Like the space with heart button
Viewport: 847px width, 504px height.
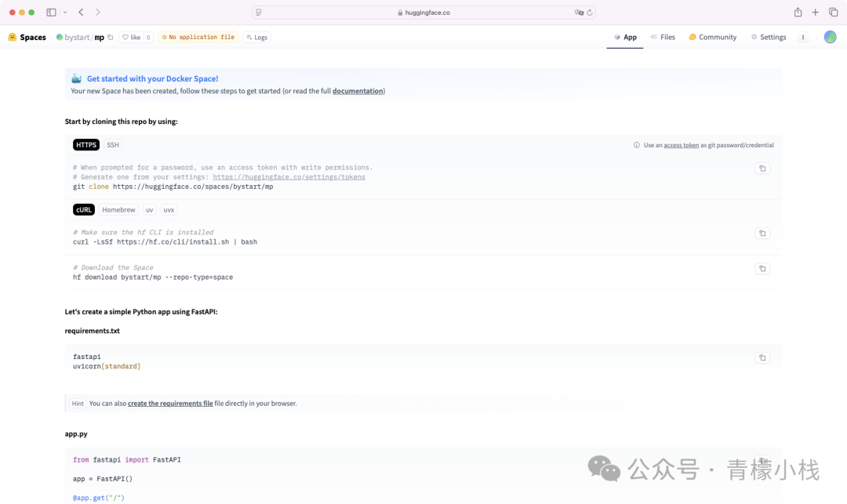click(x=131, y=38)
